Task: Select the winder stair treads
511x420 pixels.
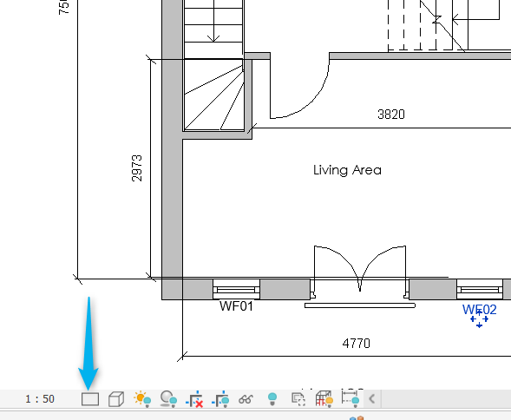Action: tap(214, 95)
